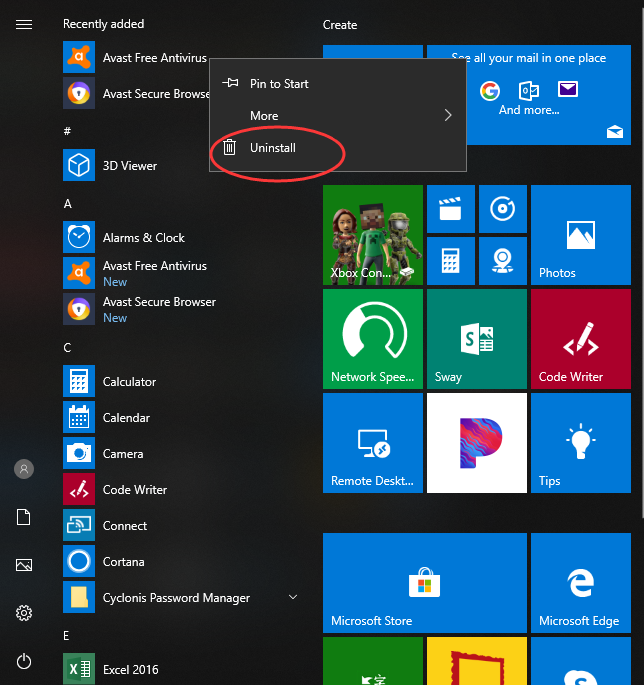Image resolution: width=644 pixels, height=685 pixels.
Task: Click Code Writer icon in app list
Action: [x=79, y=489]
